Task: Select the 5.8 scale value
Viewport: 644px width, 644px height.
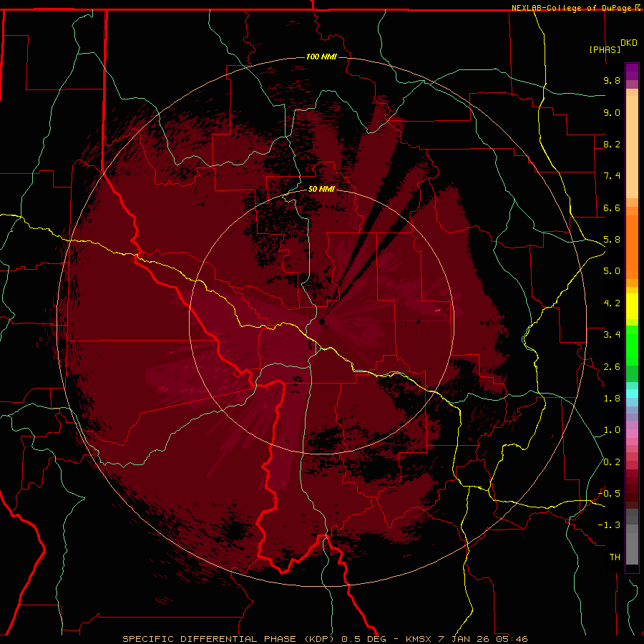Action: 612,240
